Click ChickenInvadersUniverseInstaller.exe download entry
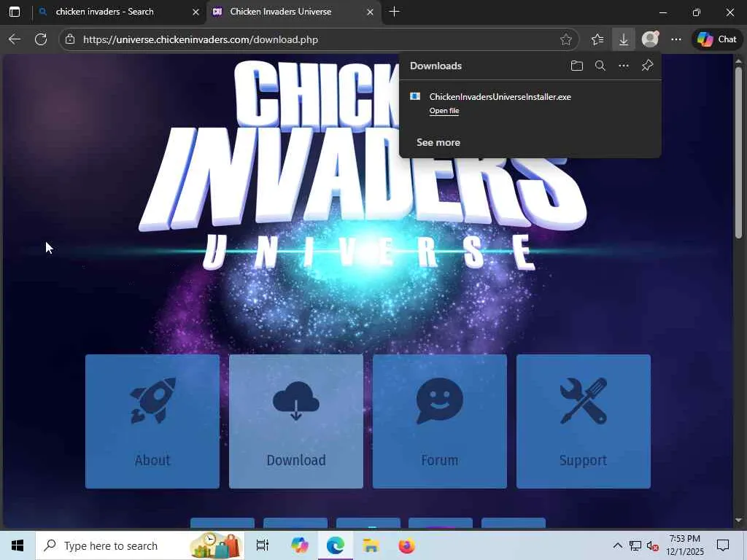This screenshot has width=747, height=560. coord(500,97)
